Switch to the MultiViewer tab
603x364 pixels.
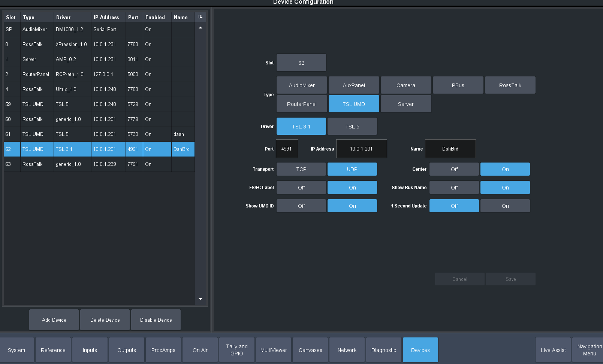(x=274, y=350)
